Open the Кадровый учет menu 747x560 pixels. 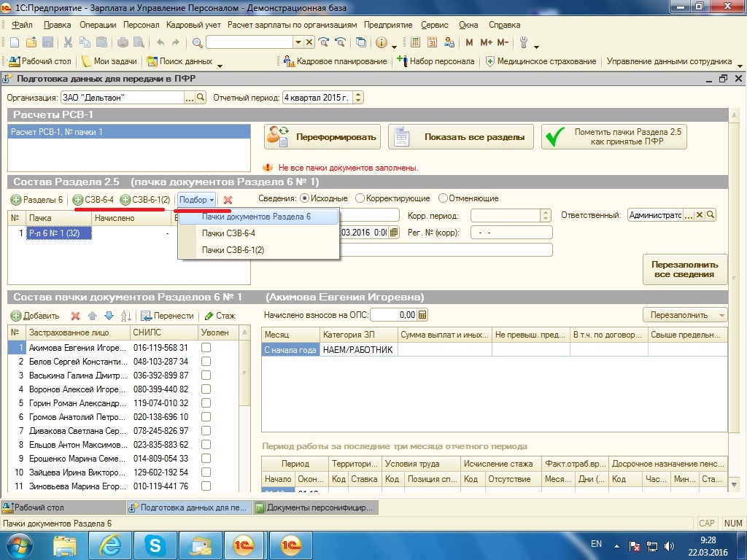pyautogui.click(x=193, y=25)
